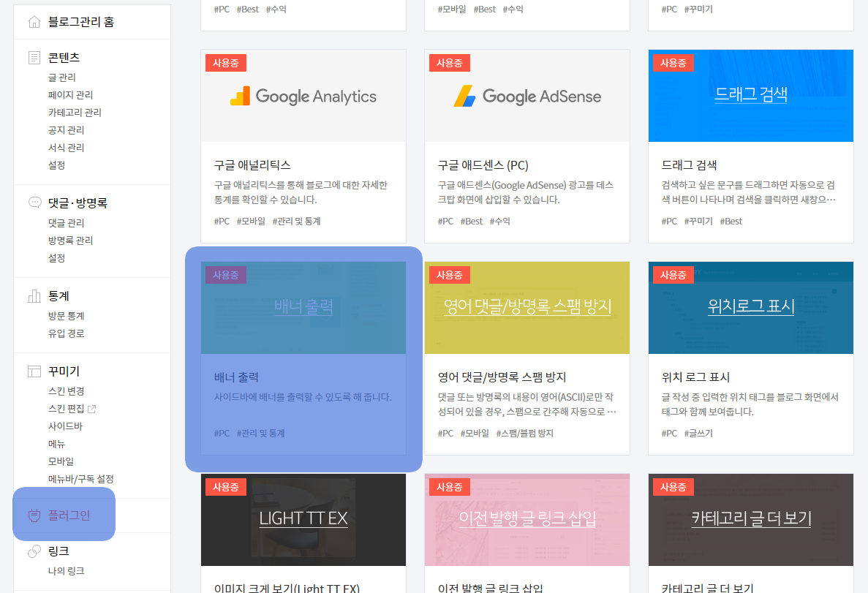Click the 콘텐츠 section heading
Viewport: 868px width, 593px height.
[x=64, y=58]
